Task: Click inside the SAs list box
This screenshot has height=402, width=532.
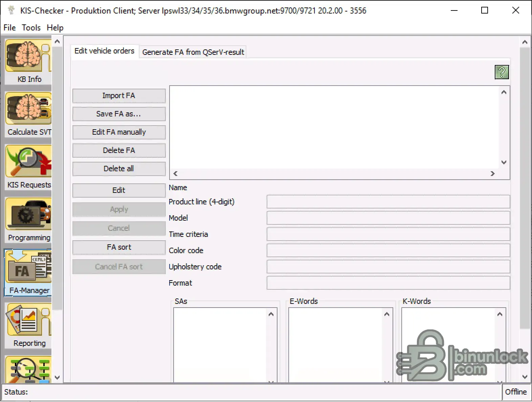Action: click(221, 345)
